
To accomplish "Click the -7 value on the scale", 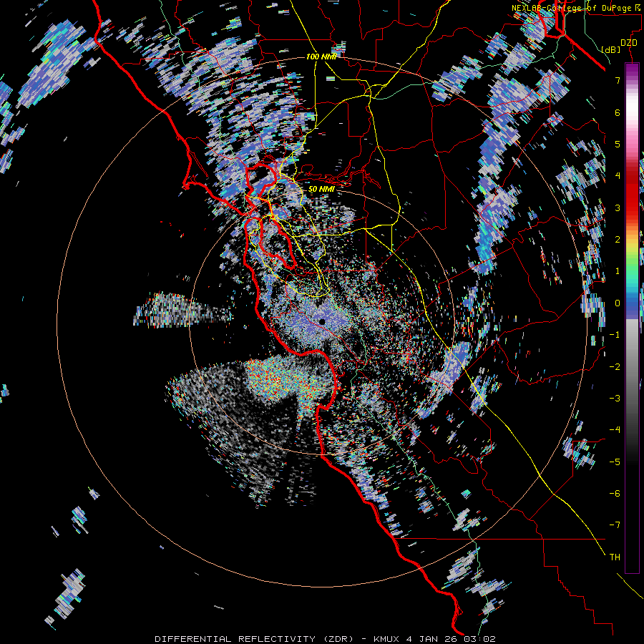I will click(x=615, y=525).
